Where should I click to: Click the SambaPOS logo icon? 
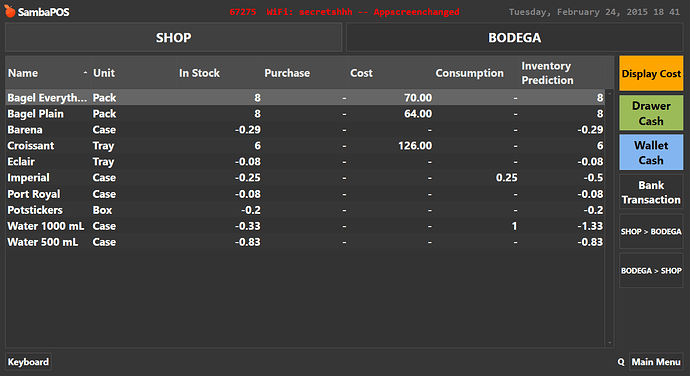point(10,11)
